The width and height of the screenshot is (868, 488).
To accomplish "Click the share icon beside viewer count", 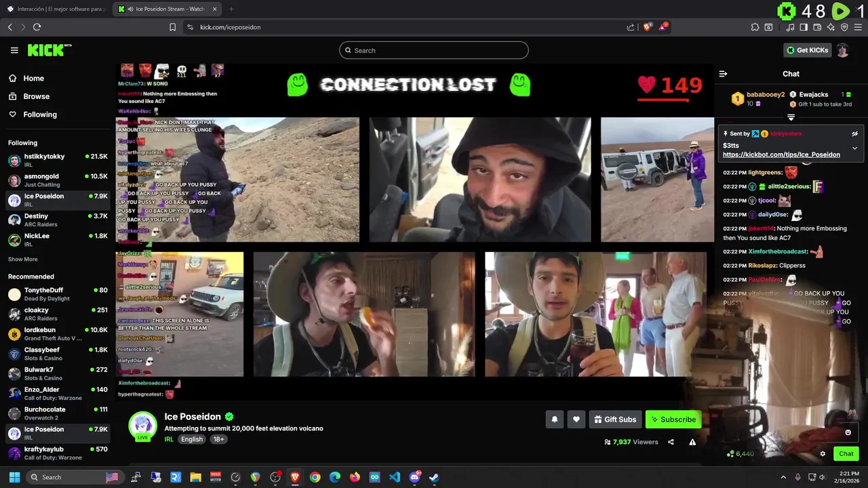I will [x=671, y=442].
